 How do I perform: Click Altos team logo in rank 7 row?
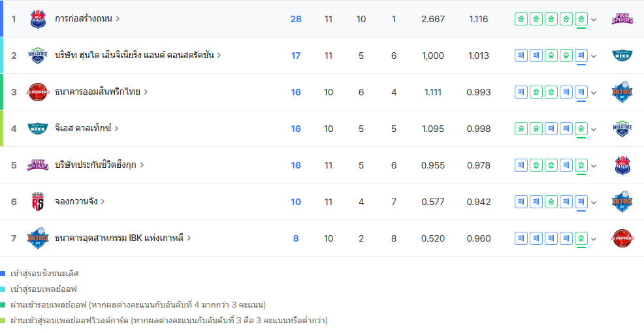point(38,238)
